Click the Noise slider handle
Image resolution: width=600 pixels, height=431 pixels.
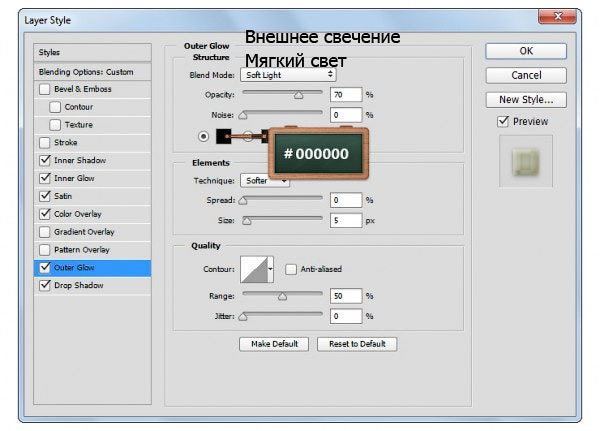243,115
